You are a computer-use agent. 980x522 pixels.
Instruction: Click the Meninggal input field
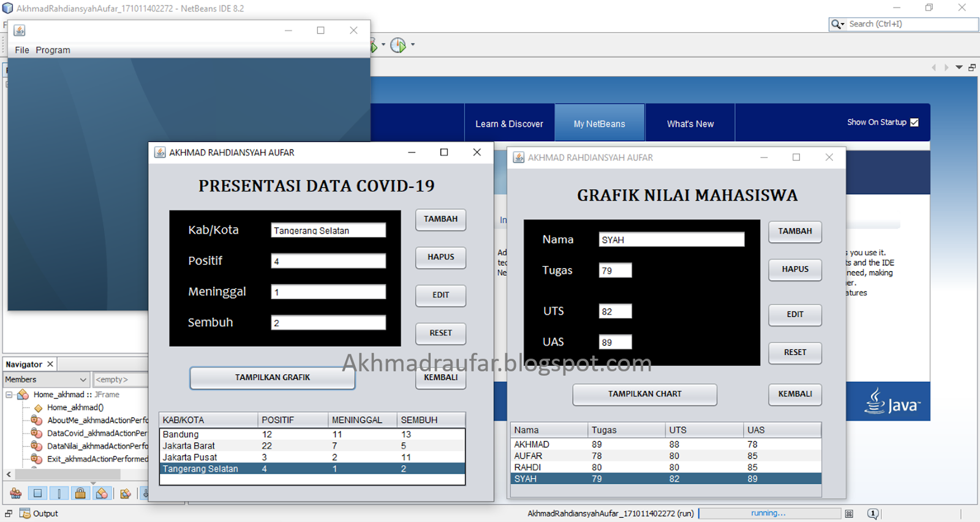pos(328,292)
